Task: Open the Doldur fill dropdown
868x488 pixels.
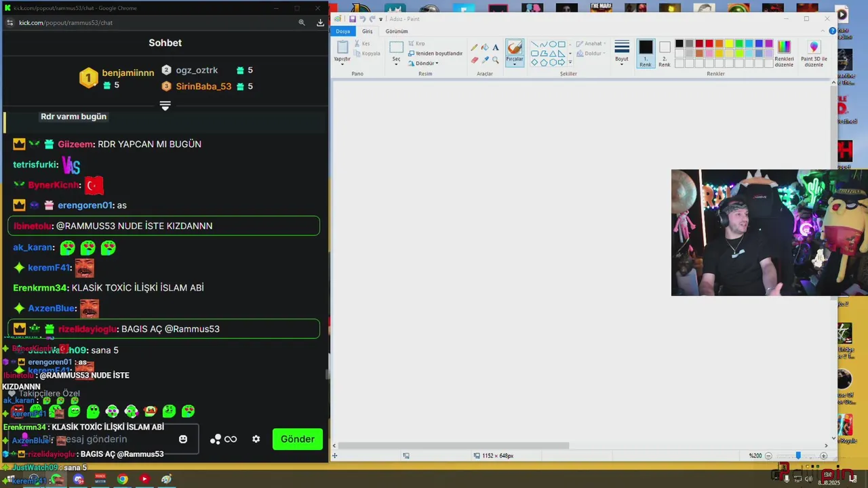Action: tap(591, 54)
